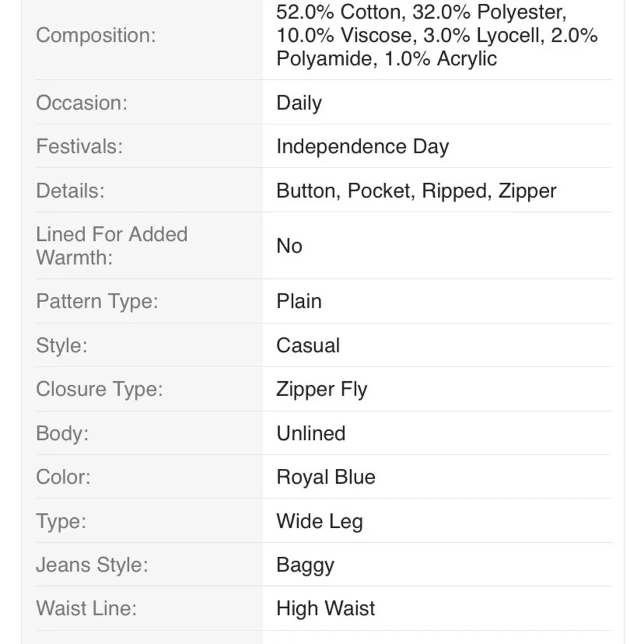Image resolution: width=644 pixels, height=644 pixels.
Task: Select the Plain pattern value
Action: click(x=299, y=301)
